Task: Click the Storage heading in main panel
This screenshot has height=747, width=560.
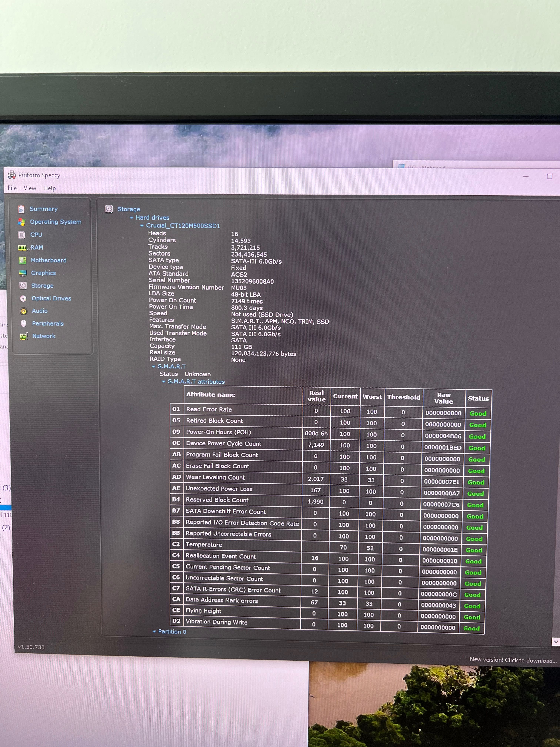Action: tap(129, 209)
